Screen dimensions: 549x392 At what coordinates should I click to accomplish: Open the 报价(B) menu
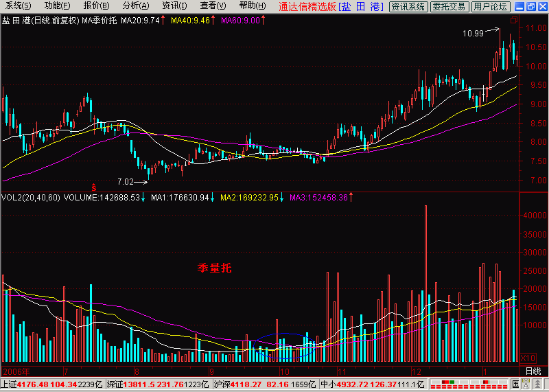(x=97, y=6)
